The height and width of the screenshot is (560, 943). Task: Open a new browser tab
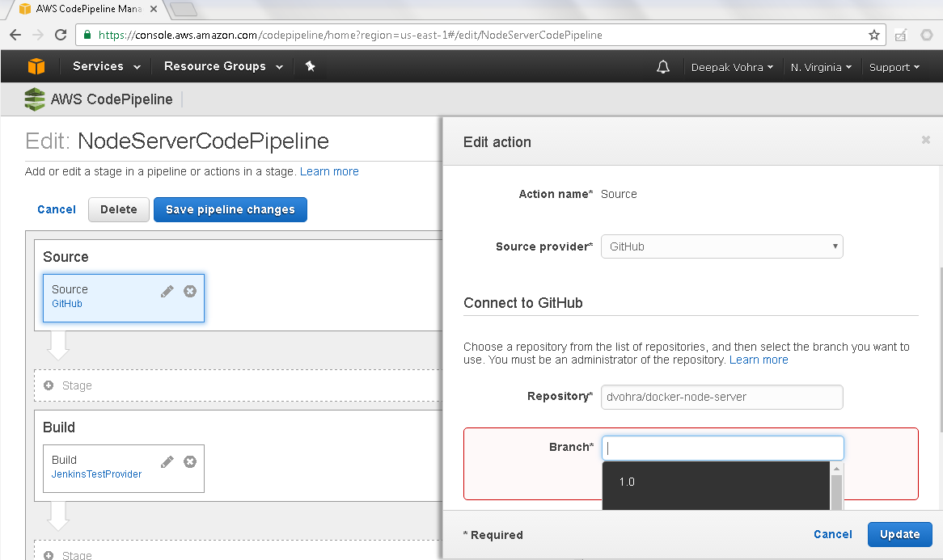pyautogui.click(x=184, y=9)
